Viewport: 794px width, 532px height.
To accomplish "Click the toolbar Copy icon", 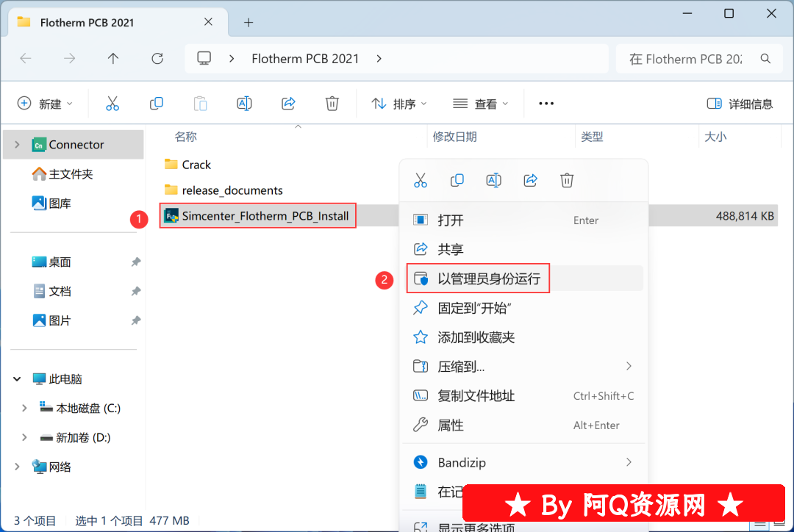I will tap(157, 104).
